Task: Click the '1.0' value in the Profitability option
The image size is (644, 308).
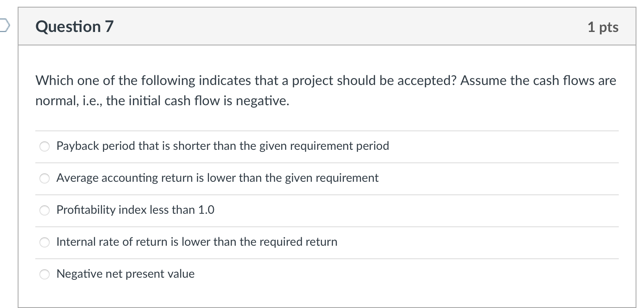Action: coord(206,210)
